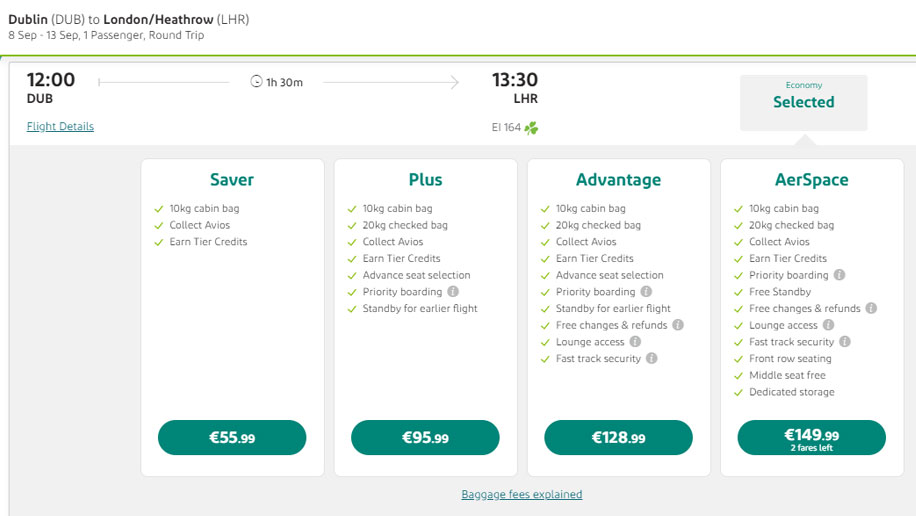
Task: Select the Saver fare for €55.99
Action: click(232, 438)
